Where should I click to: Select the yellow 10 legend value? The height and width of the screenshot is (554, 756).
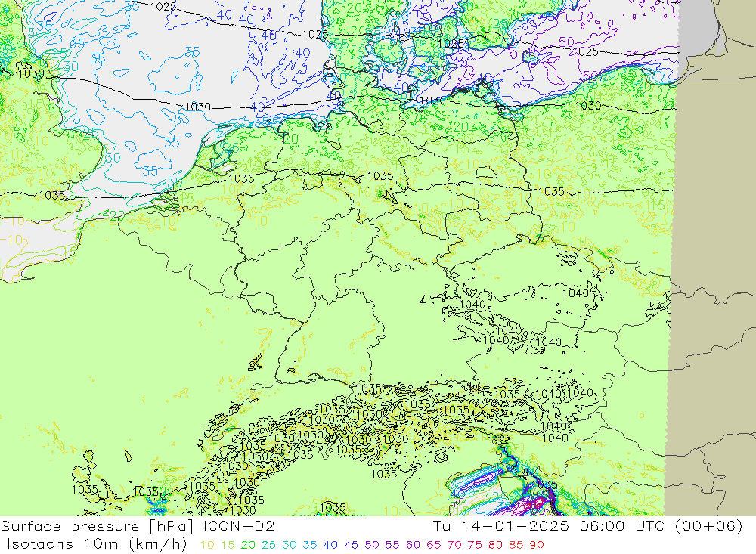pyautogui.click(x=207, y=545)
